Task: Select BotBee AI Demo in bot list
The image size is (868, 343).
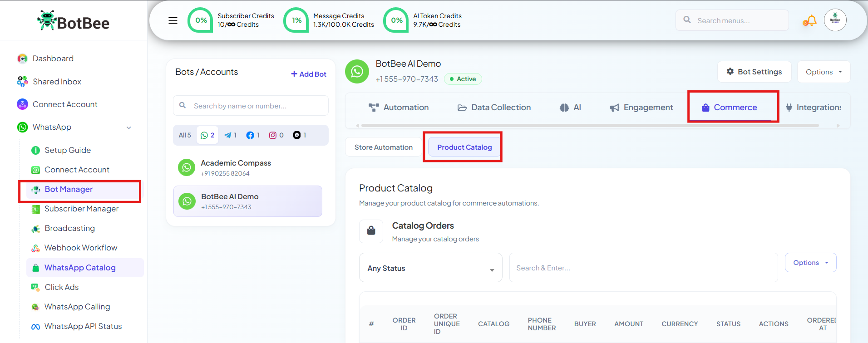Action: [x=248, y=201]
